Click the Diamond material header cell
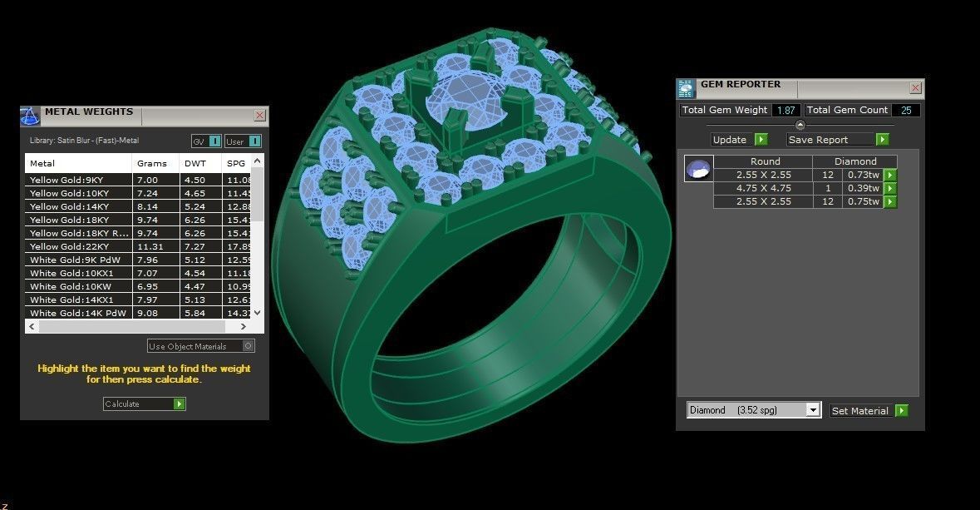Image resolution: width=980 pixels, height=510 pixels. (x=855, y=161)
